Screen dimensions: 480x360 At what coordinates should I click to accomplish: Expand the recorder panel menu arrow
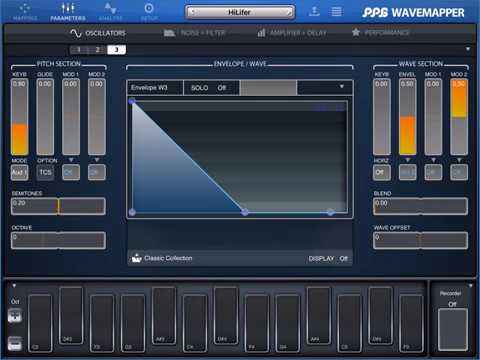[x=470, y=286]
